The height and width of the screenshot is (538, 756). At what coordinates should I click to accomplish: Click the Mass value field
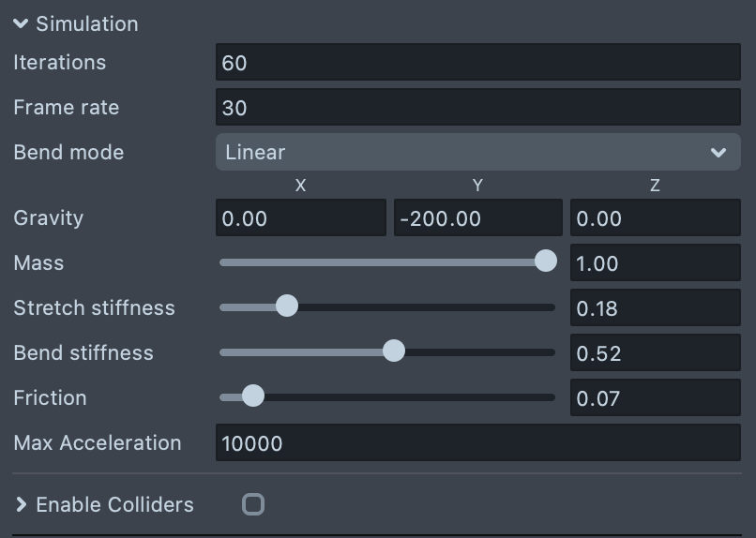click(x=655, y=263)
